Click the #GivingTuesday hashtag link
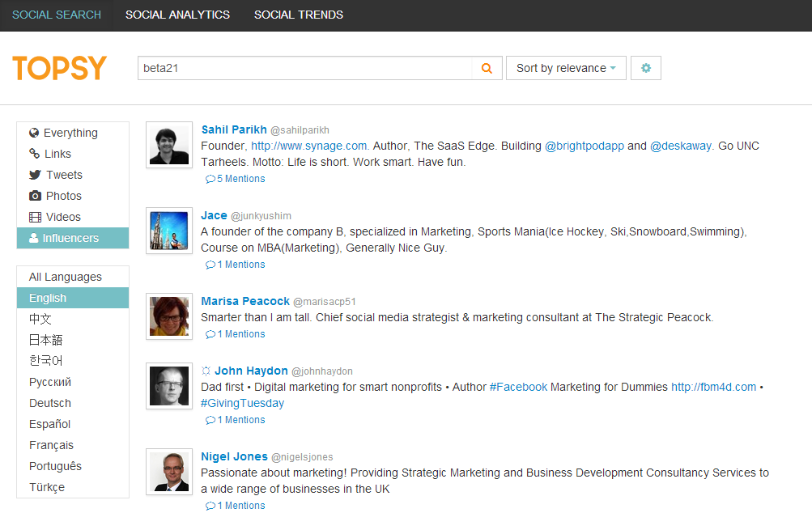 (x=242, y=403)
